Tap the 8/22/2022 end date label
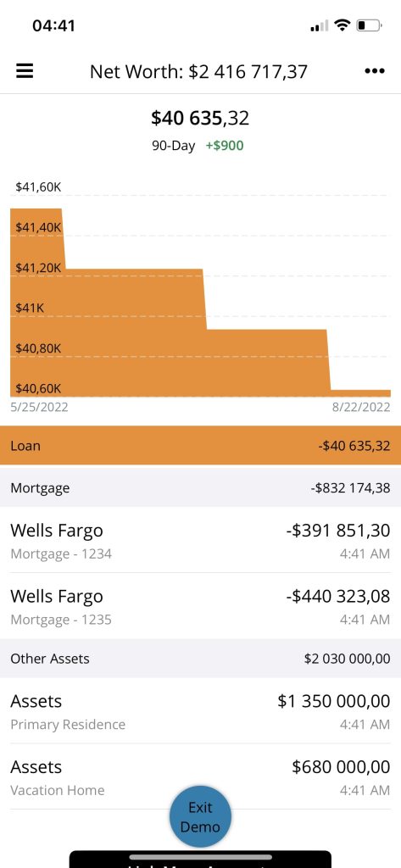This screenshot has width=401, height=868. point(361,407)
